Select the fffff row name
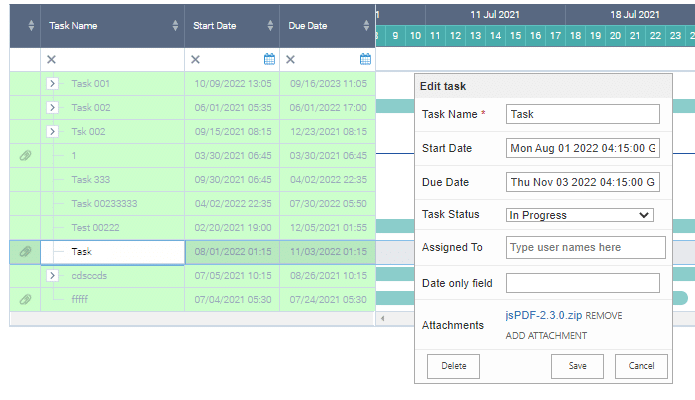Screen dimensions: 695x400 pyautogui.click(x=80, y=299)
